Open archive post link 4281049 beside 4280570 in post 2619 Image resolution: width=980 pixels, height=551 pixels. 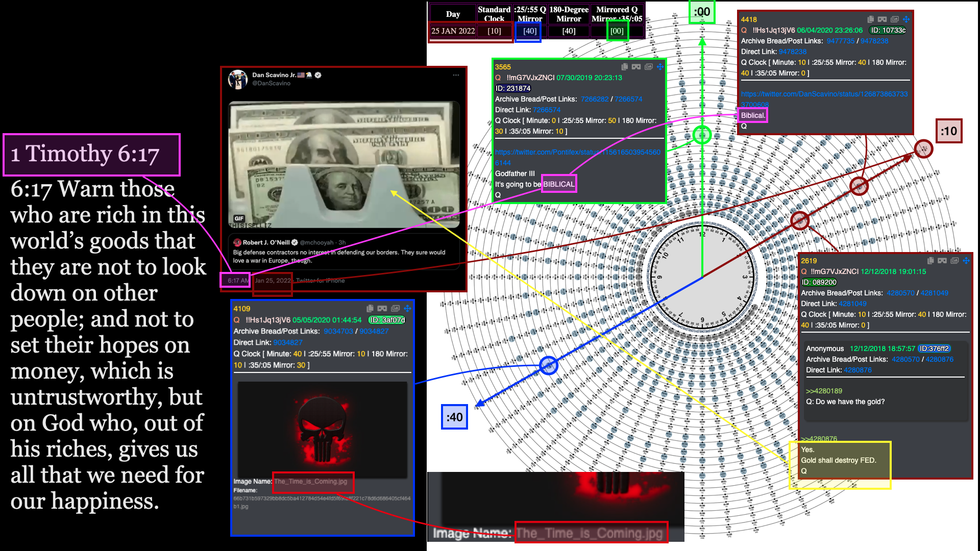coord(935,293)
